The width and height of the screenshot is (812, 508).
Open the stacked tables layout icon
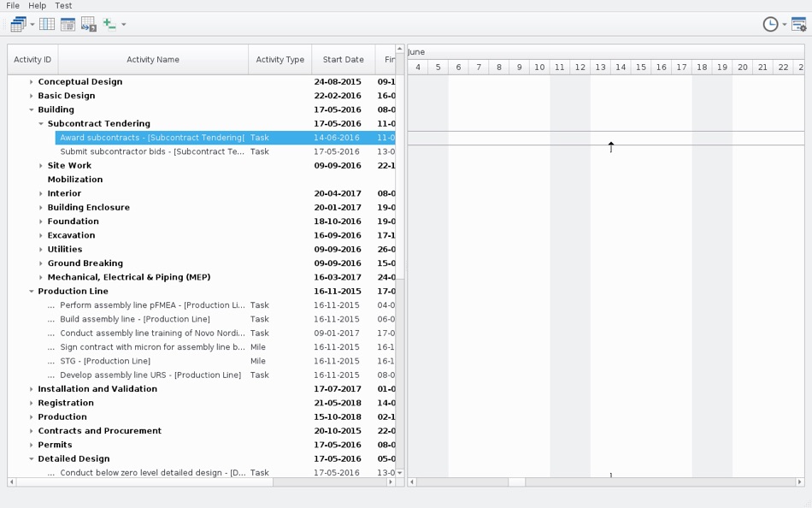(18, 24)
